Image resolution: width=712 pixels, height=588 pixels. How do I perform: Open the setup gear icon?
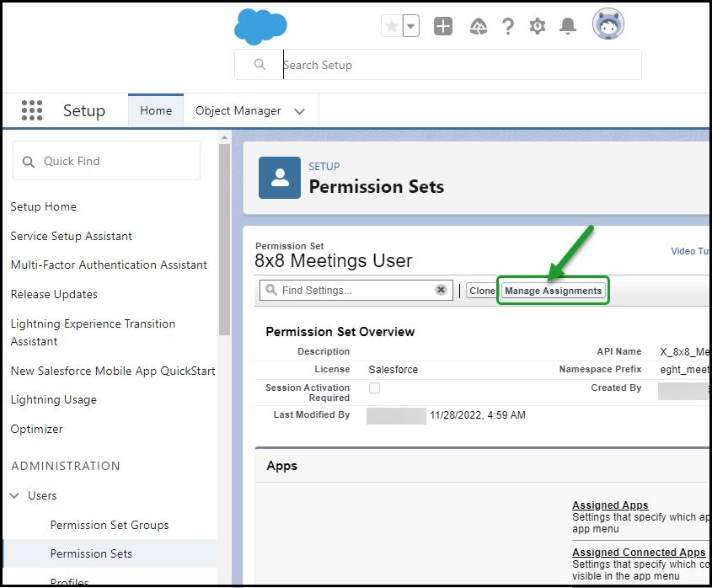[538, 26]
